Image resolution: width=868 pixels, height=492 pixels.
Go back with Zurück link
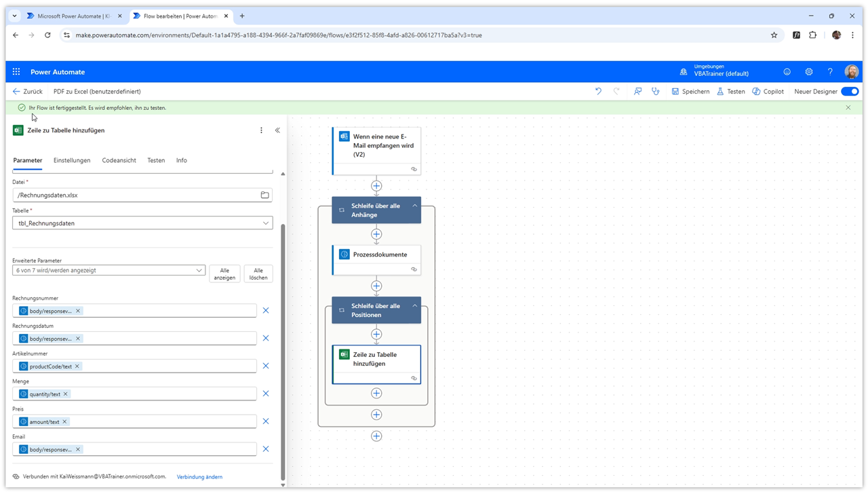pos(27,91)
